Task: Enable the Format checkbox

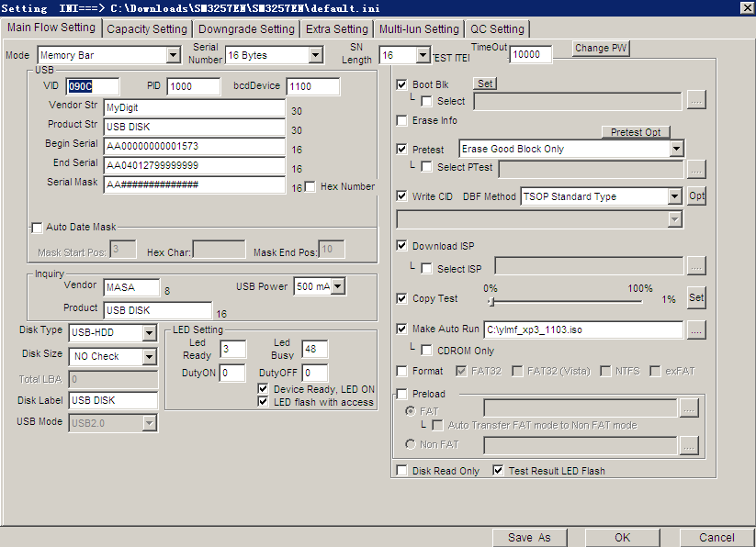Action: click(401, 371)
